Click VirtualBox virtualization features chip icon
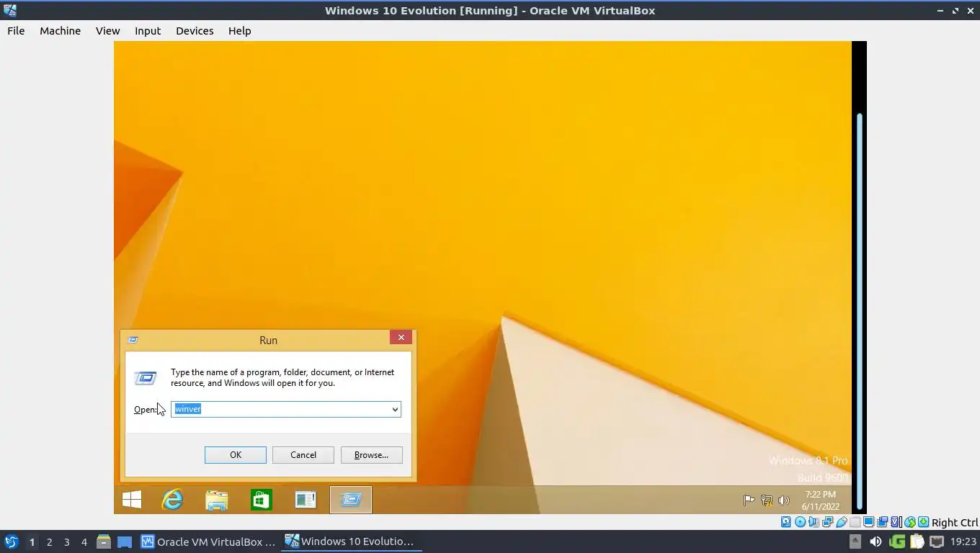 pyautogui.click(x=896, y=522)
